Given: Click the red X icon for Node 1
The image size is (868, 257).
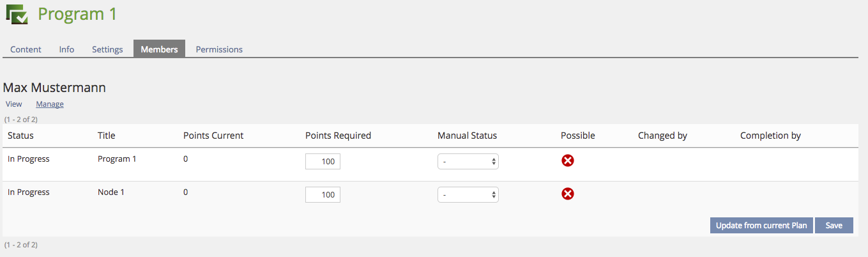Looking at the screenshot, I should click(567, 194).
